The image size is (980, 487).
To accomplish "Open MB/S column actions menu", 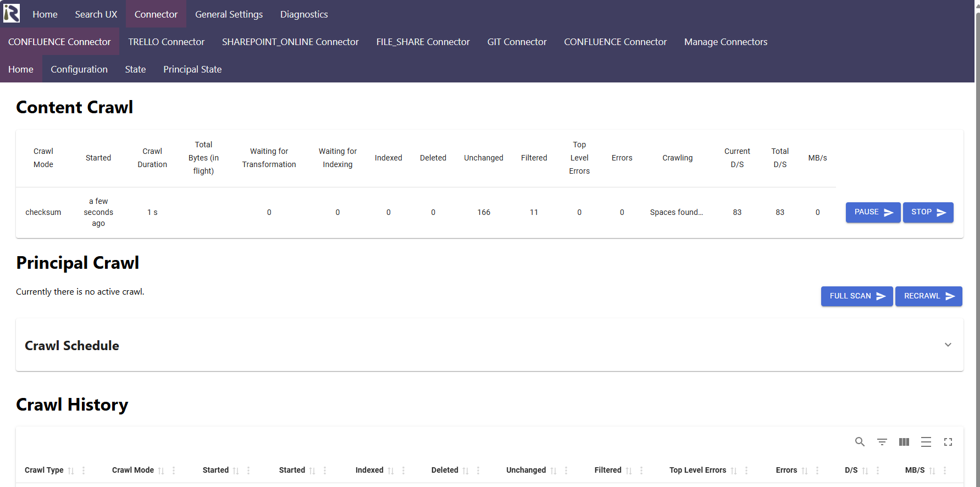I will [945, 471].
